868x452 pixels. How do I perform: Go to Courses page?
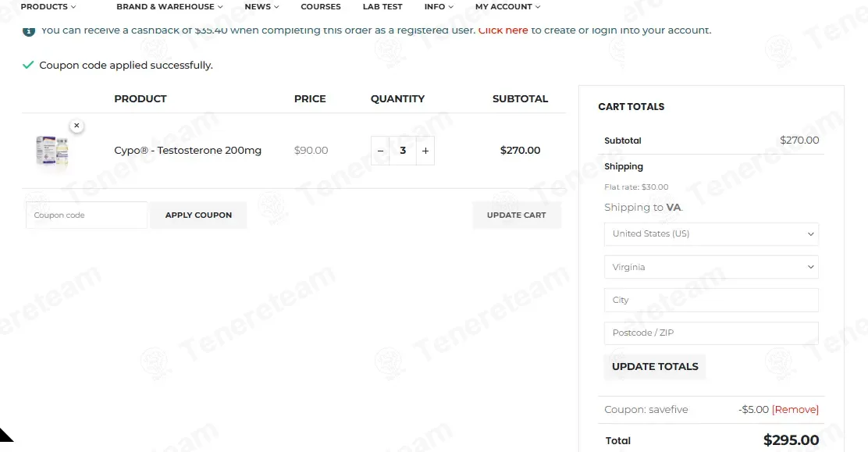pyautogui.click(x=321, y=7)
